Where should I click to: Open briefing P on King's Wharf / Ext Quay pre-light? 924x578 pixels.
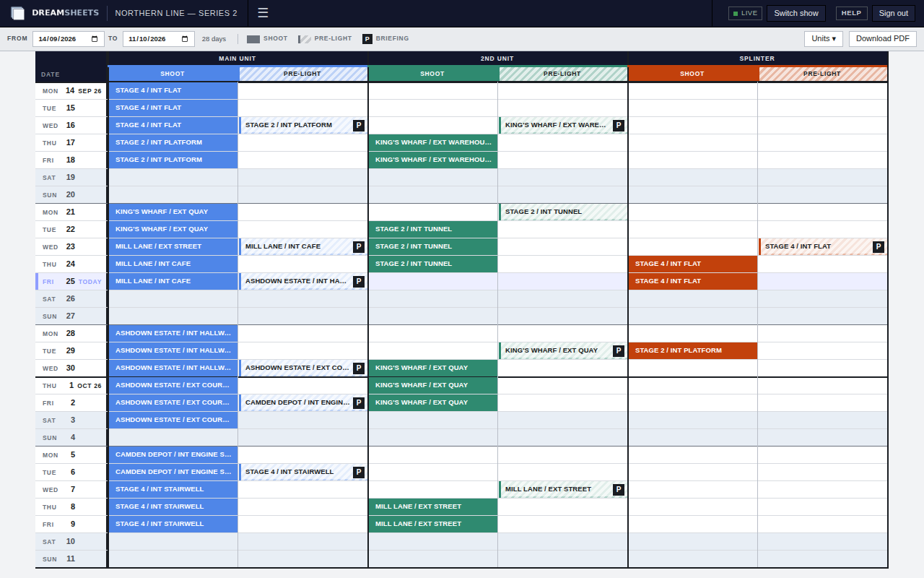619,351
